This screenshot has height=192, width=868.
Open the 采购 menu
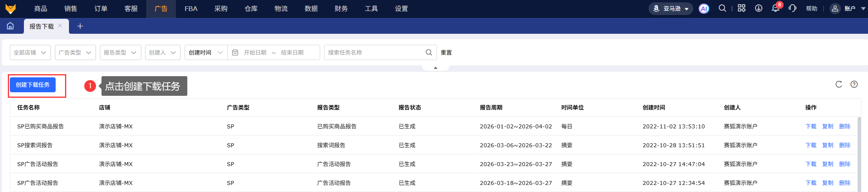point(221,9)
